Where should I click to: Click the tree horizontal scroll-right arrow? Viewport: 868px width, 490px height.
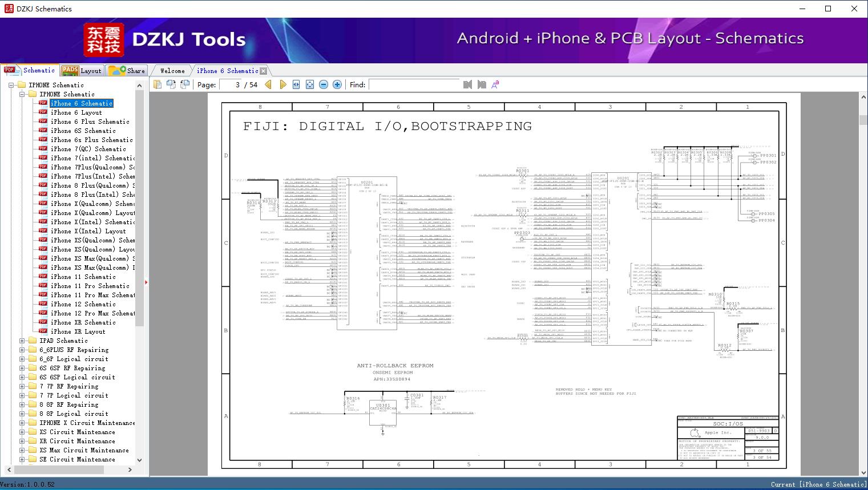(x=130, y=469)
